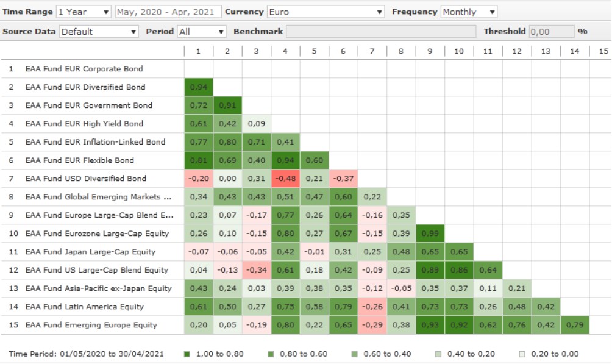Image resolution: width=612 pixels, height=364 pixels.
Task: Click the 1,00 to 0,80 legend swatch
Action: (187, 354)
